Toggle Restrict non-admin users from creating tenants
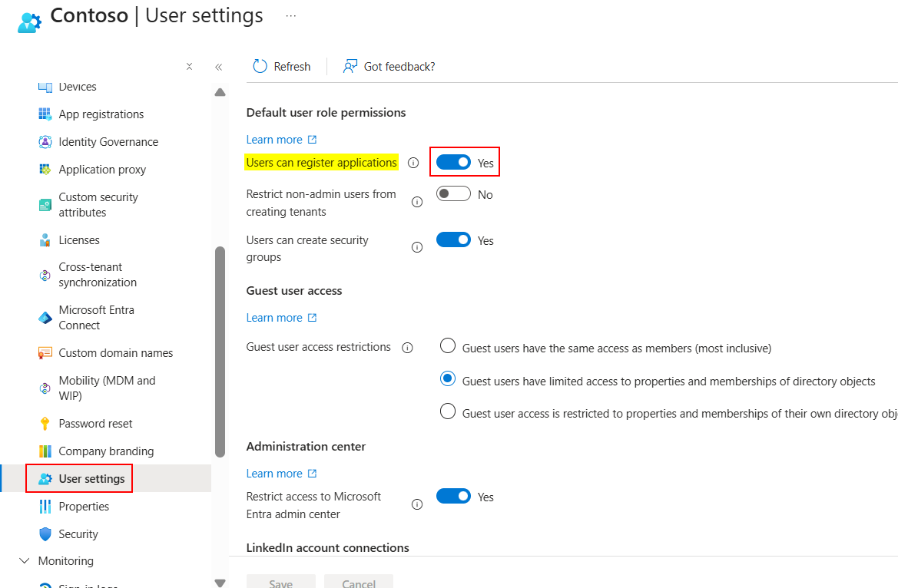Screen dimensions: 898x588 [x=453, y=193]
